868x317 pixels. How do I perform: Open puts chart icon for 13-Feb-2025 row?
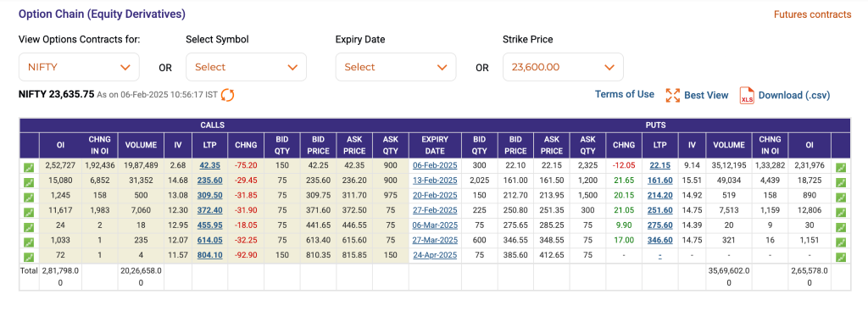click(x=841, y=182)
